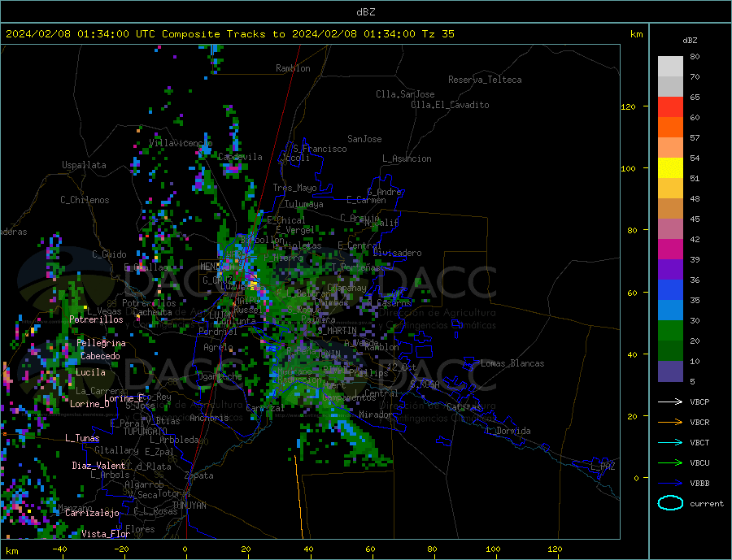Click the Perdriel map label
Viewport: 732px width, 560px height.
[218, 332]
